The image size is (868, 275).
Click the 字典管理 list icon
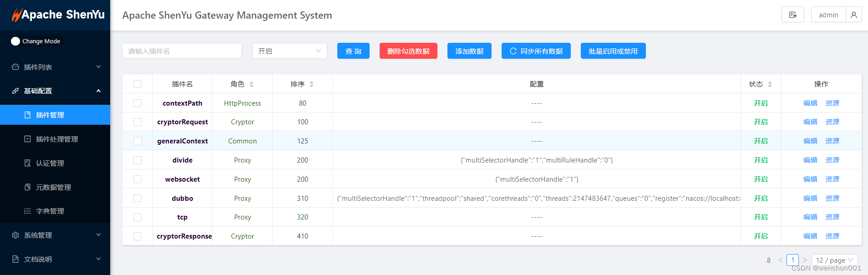click(x=28, y=211)
